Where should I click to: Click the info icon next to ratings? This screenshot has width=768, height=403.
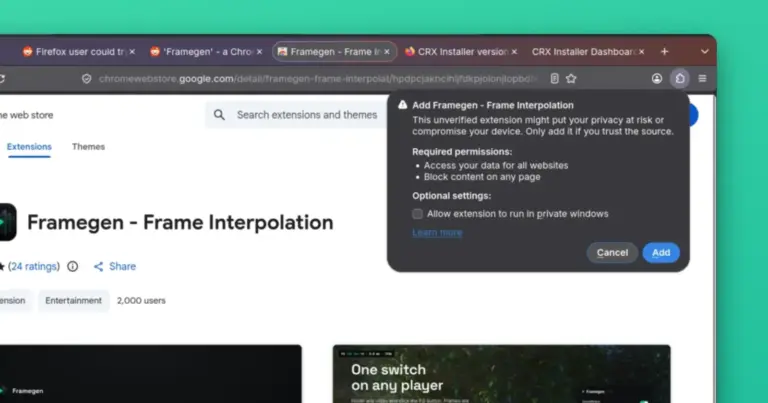(x=72, y=266)
